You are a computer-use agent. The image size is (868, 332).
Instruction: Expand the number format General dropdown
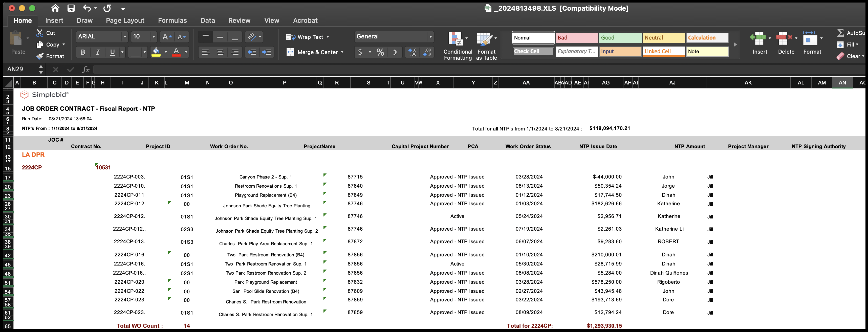coord(430,37)
